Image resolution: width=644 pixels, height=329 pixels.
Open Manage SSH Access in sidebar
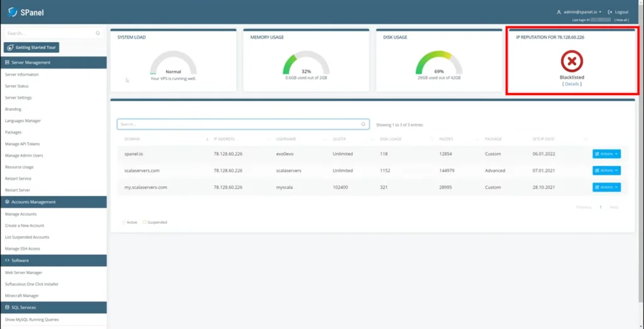point(23,248)
